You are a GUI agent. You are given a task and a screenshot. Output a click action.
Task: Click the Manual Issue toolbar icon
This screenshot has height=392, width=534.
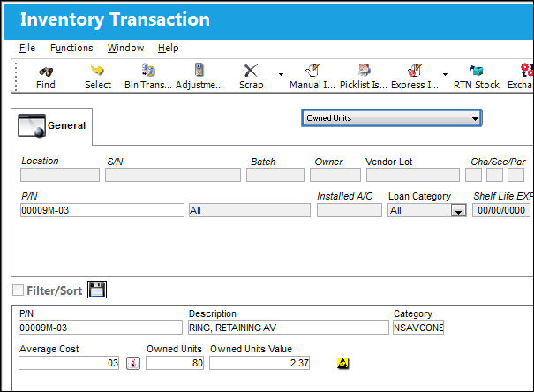pyautogui.click(x=312, y=70)
